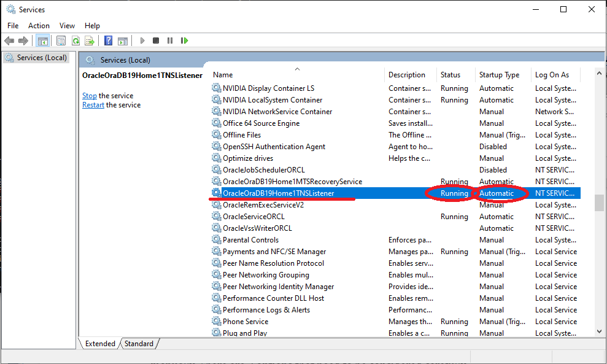Click the Restart Service toolbar icon
607x364 pixels.
[x=184, y=41]
